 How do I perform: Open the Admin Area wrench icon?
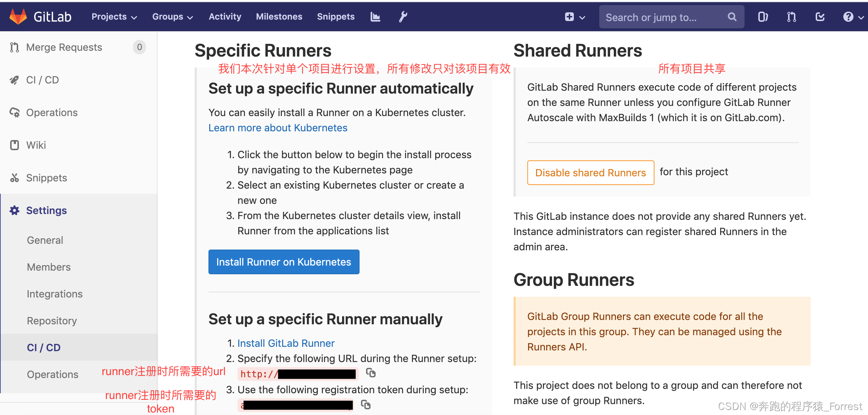pos(402,16)
